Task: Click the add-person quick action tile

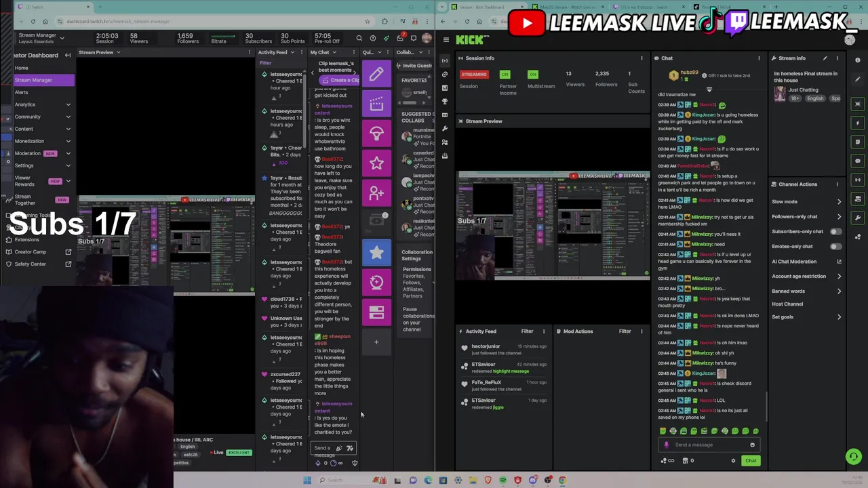Action: tap(376, 193)
